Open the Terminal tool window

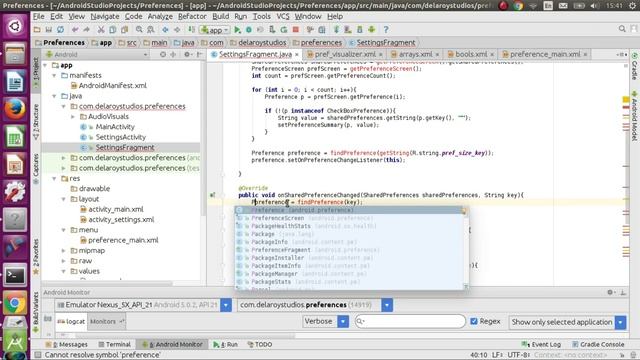(x=114, y=344)
